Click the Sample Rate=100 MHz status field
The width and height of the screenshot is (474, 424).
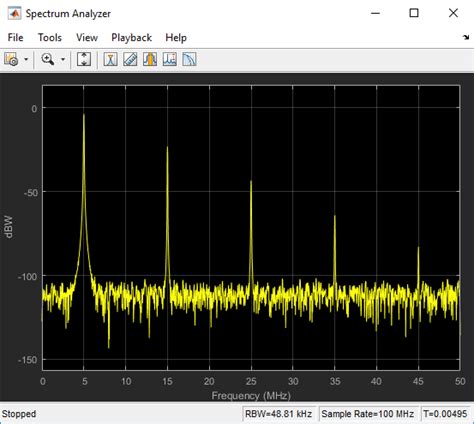368,414
